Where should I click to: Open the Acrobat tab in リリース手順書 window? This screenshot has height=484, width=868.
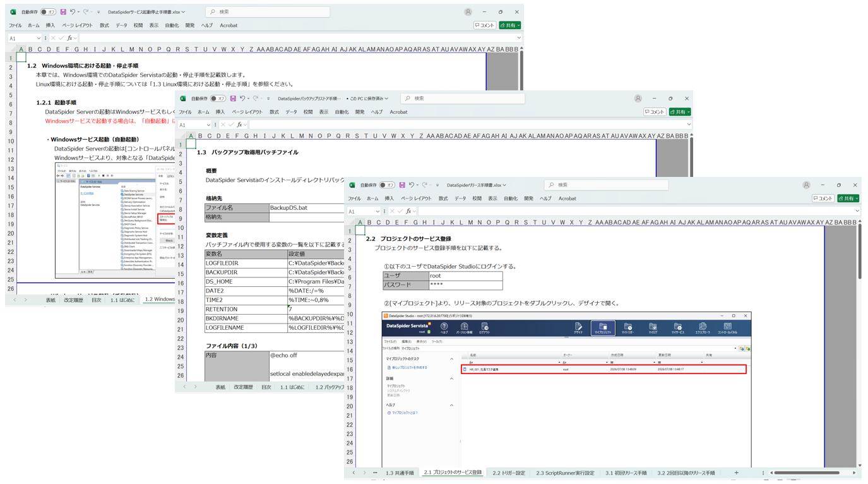[x=567, y=198]
